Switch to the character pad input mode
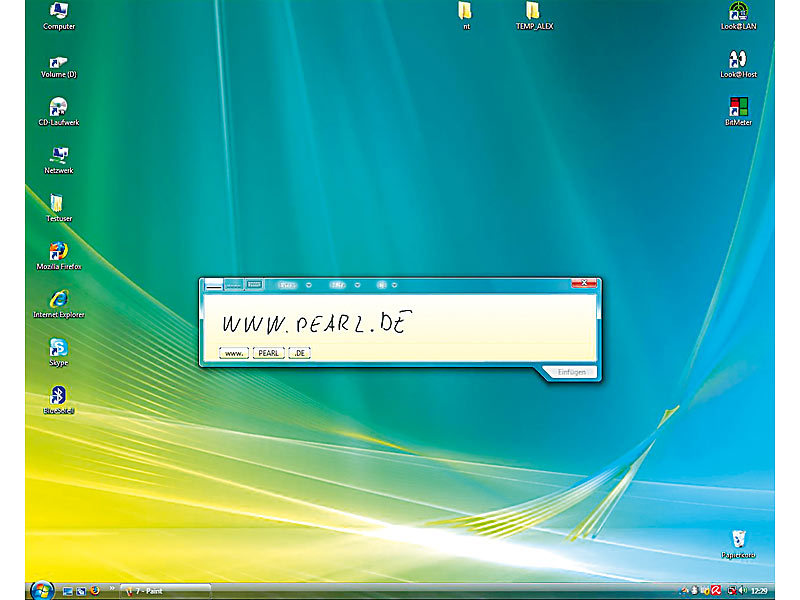 234,285
